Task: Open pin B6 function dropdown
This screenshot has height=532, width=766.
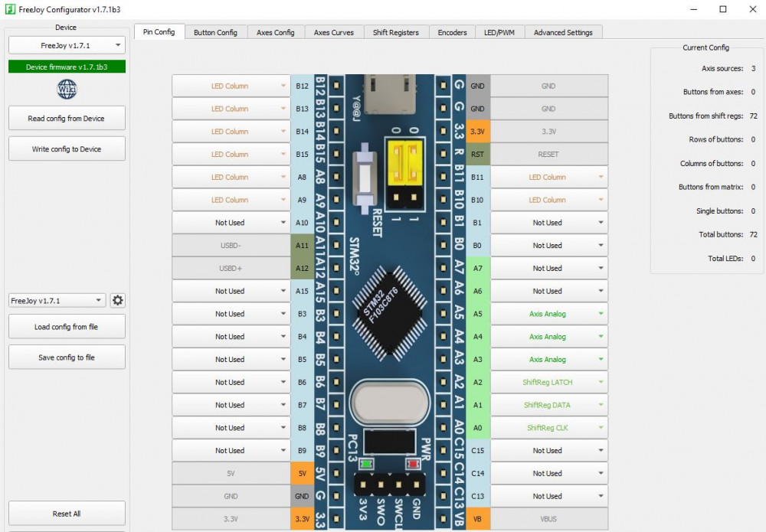Action: [231, 382]
